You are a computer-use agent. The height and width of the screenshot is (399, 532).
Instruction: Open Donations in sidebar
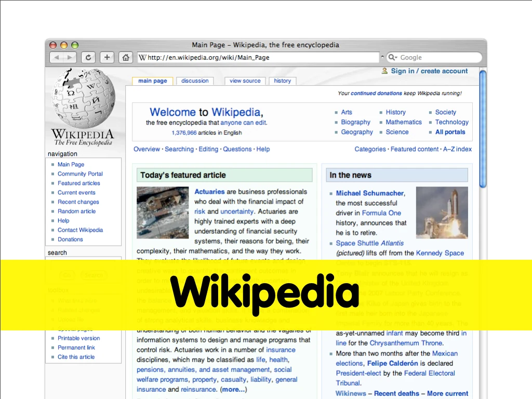(x=70, y=239)
